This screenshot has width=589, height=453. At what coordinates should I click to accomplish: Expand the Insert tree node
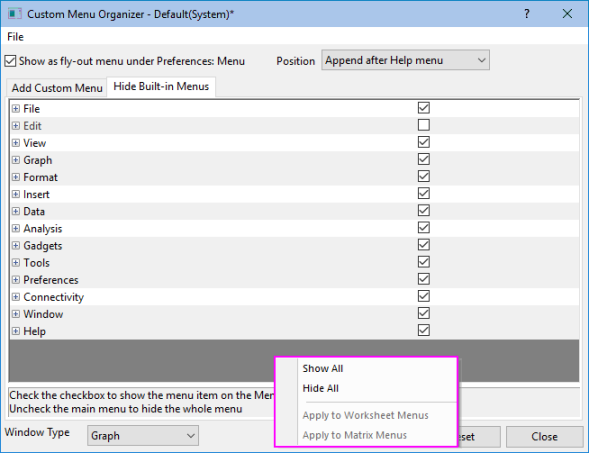pos(15,194)
